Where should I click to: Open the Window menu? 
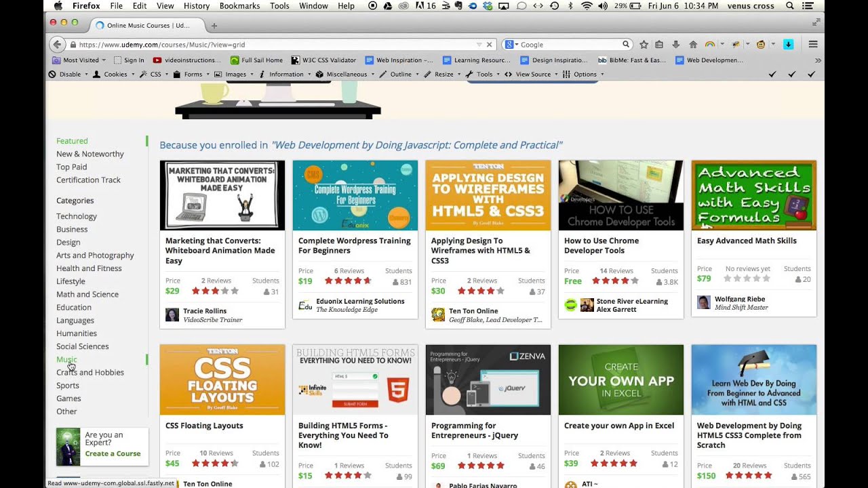[313, 5]
